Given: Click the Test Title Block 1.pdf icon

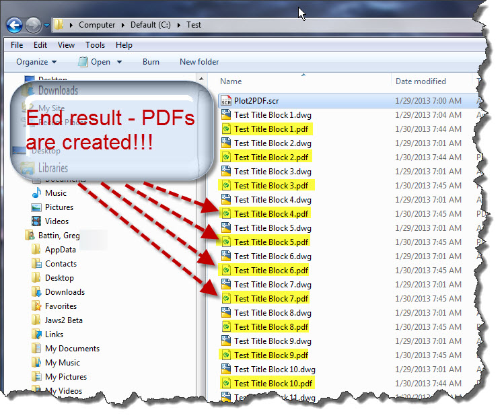Looking at the screenshot, I should point(227,129).
